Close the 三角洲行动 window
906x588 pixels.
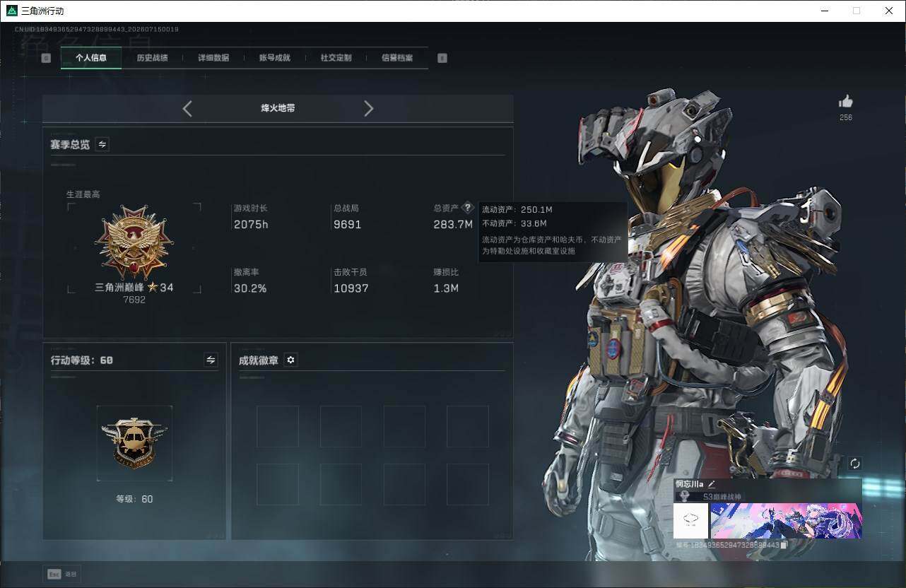pyautogui.click(x=889, y=11)
